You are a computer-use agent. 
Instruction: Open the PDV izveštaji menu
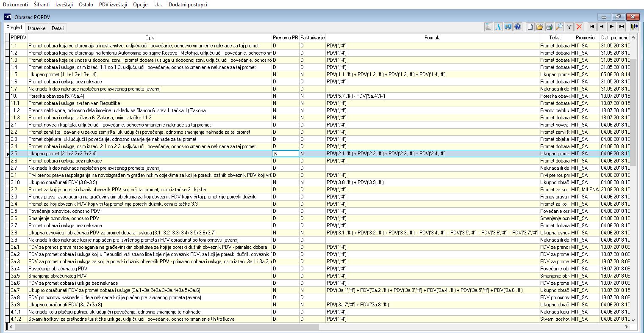click(113, 5)
